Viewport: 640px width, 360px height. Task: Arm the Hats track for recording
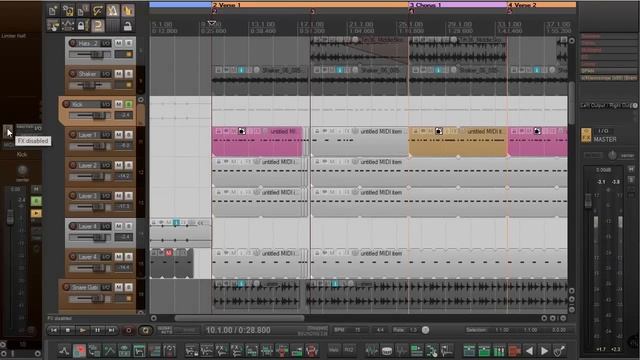click(73, 43)
